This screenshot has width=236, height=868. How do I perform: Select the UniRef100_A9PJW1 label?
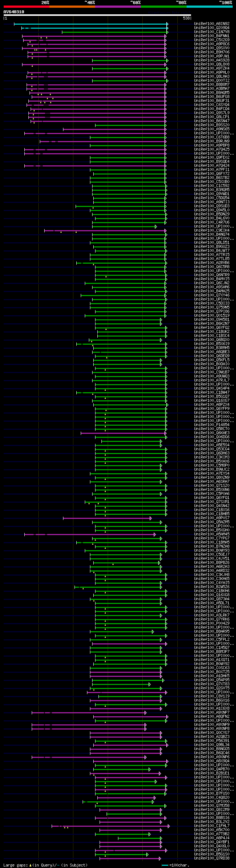[x=212, y=56]
